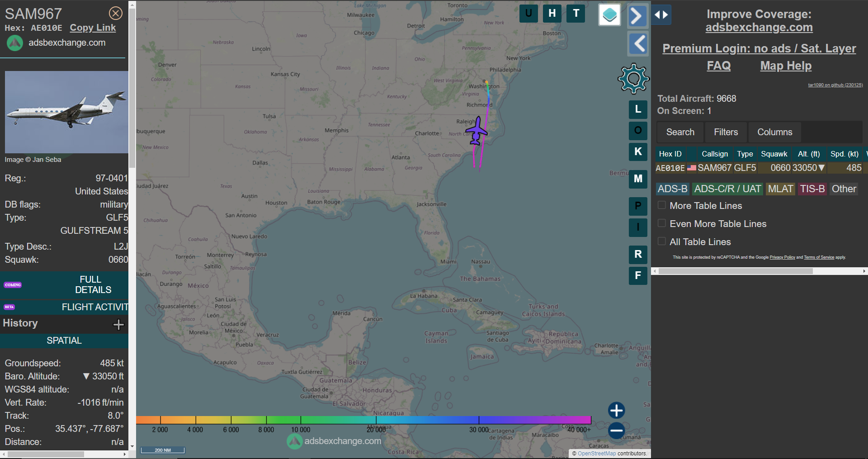Sort table by Alt. (ft) column
This screenshot has height=459, width=868.
click(x=809, y=154)
